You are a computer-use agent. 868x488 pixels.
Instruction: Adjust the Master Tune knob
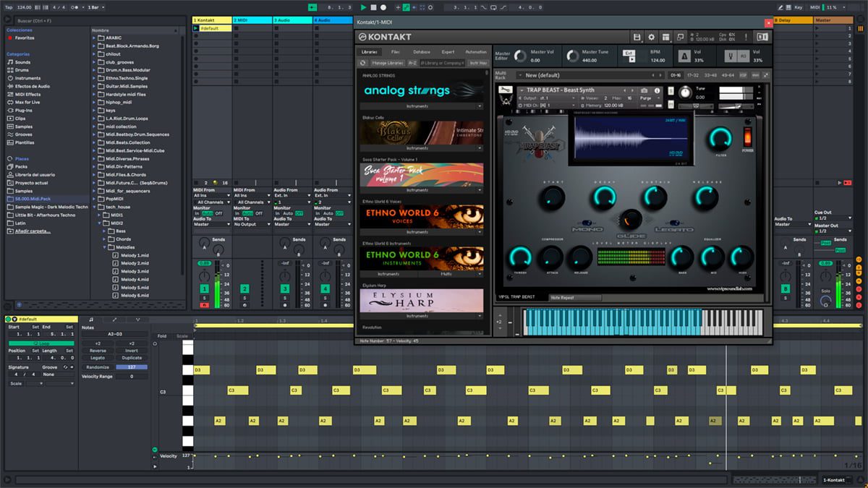click(x=573, y=56)
